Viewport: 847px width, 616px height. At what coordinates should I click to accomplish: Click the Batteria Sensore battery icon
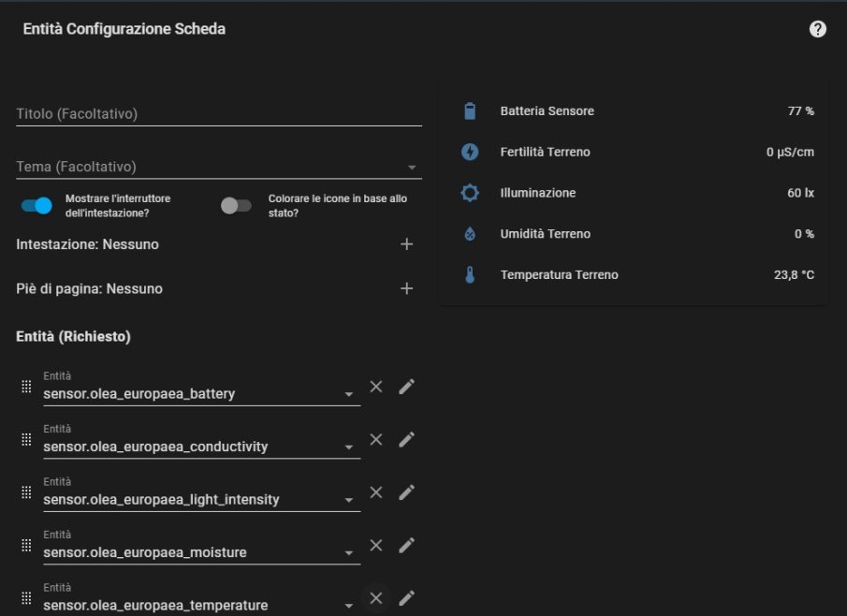pyautogui.click(x=470, y=111)
